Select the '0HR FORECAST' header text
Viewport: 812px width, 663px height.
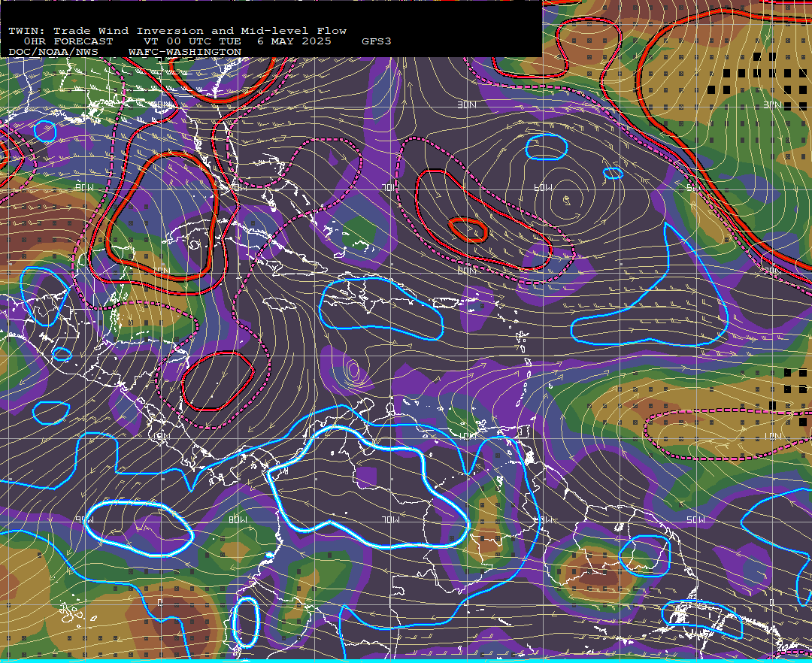coord(68,41)
